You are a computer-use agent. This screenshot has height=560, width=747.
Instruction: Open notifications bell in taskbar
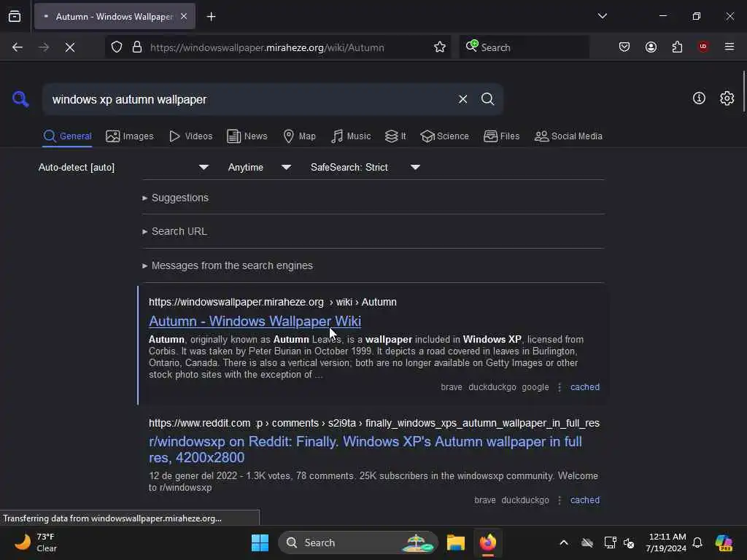click(x=697, y=542)
